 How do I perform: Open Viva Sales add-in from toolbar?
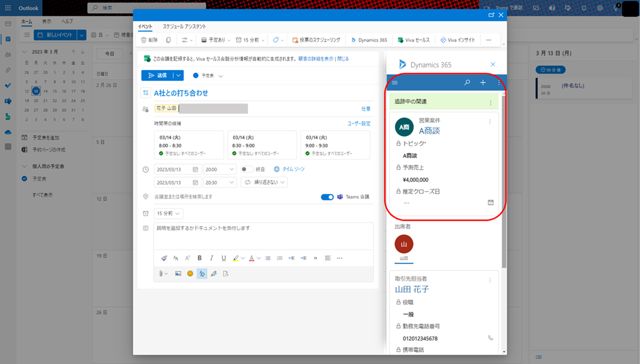414,40
